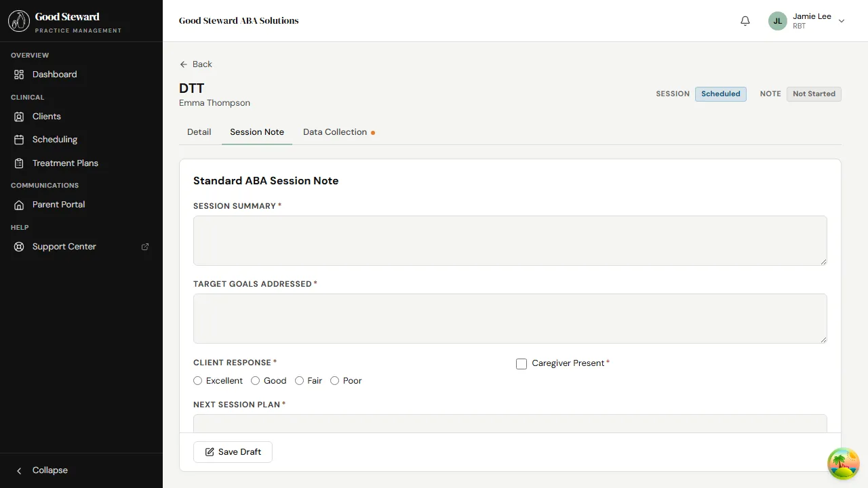Open notifications via the bell icon
This screenshot has width=868, height=488.
745,20
